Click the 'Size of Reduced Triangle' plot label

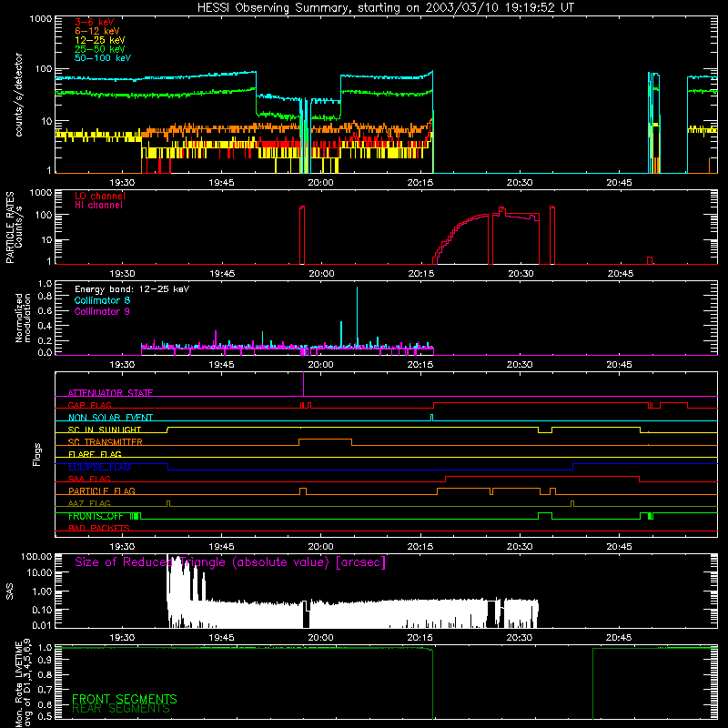[230, 562]
